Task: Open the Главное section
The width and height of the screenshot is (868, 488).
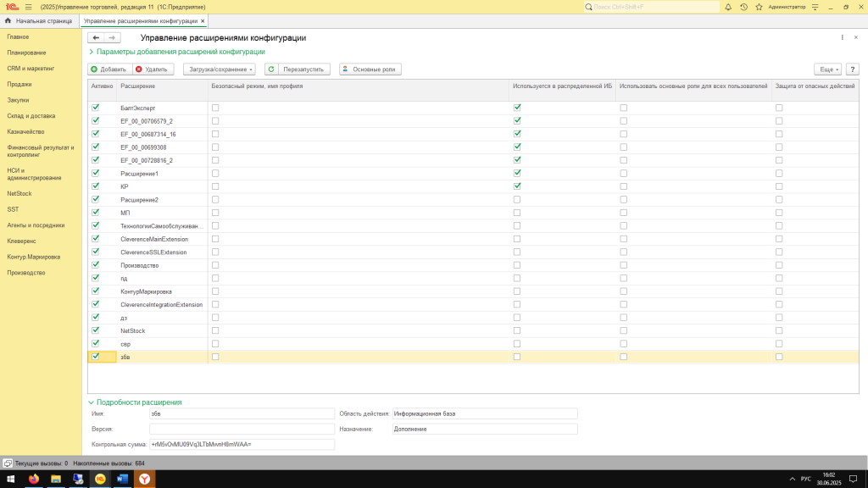Action: pyautogui.click(x=19, y=37)
